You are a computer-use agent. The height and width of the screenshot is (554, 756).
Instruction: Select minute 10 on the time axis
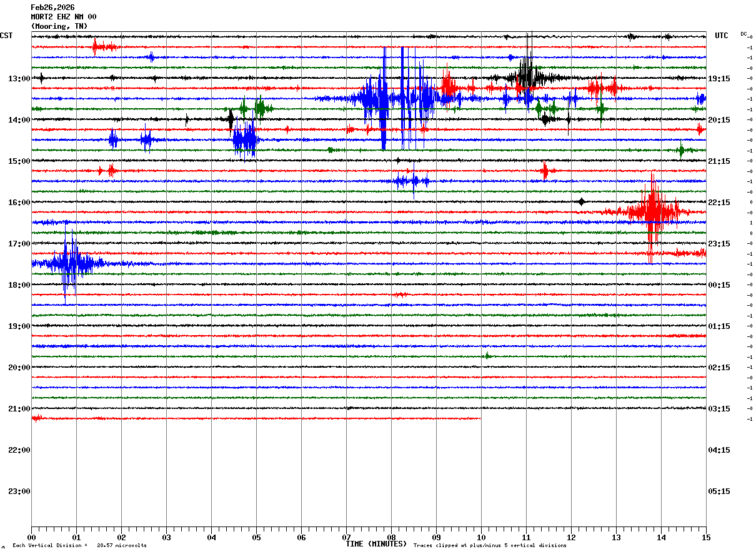tap(481, 537)
